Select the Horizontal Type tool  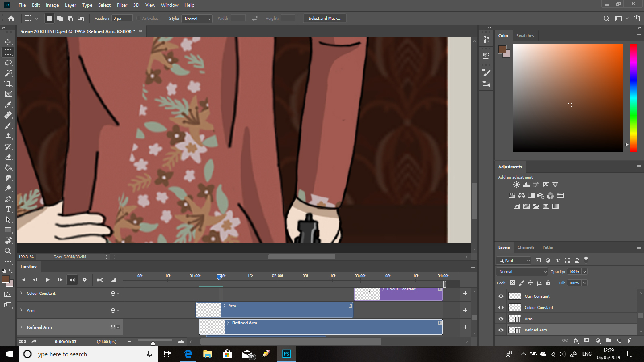pyautogui.click(x=8, y=209)
